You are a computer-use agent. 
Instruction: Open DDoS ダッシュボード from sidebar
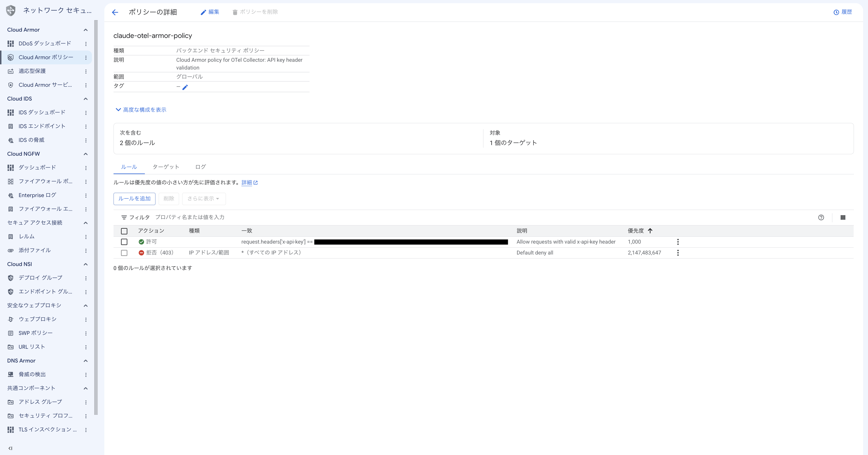[45, 43]
